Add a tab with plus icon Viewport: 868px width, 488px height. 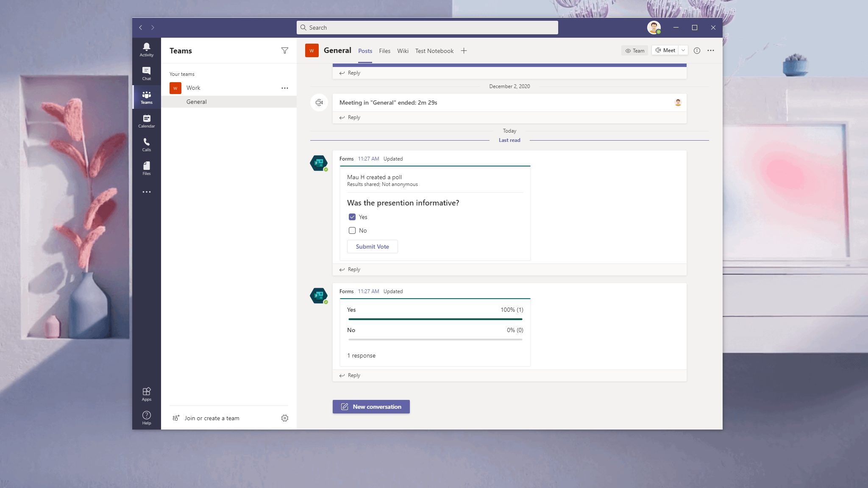(464, 51)
